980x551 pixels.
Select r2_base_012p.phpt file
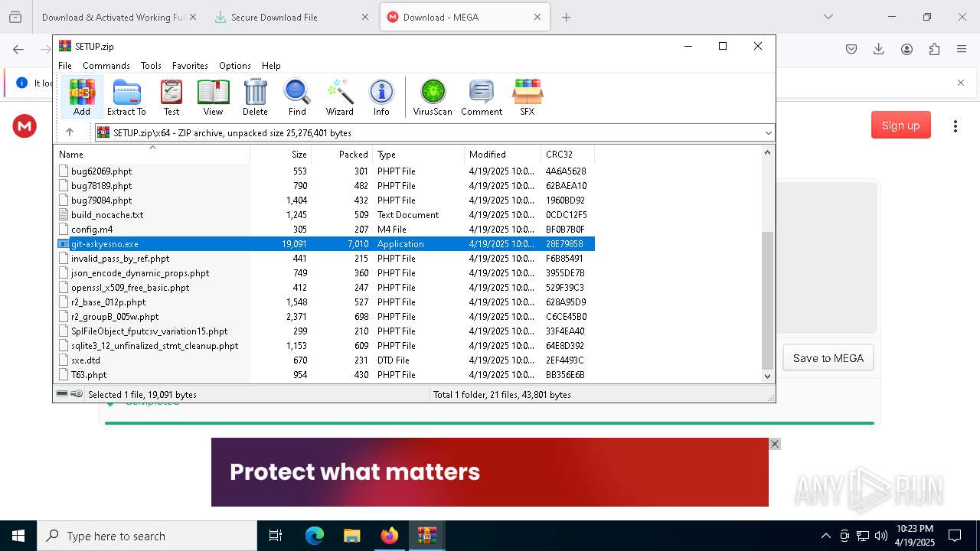[325, 302]
